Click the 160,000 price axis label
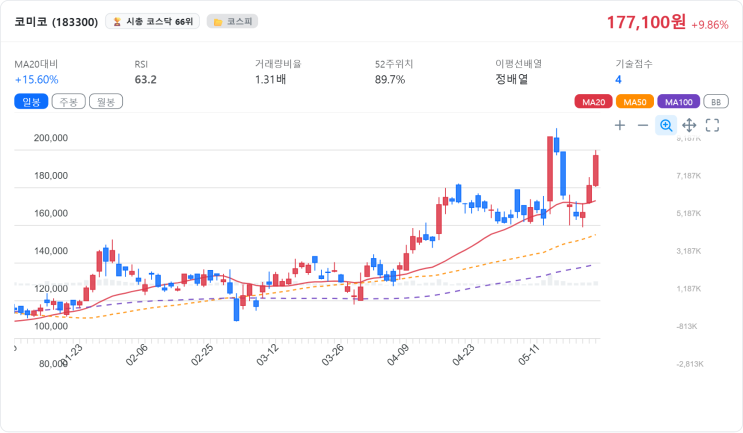This screenshot has width=743, height=433. point(51,213)
